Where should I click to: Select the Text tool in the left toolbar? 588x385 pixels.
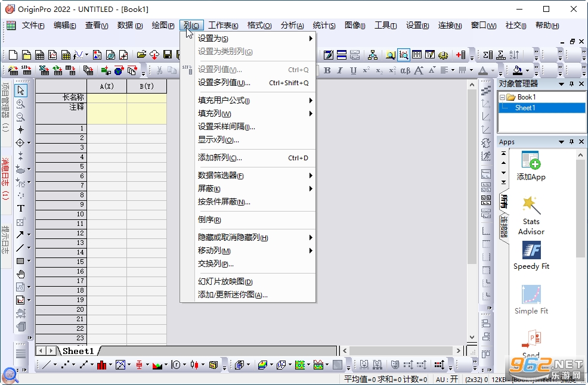tap(21, 209)
